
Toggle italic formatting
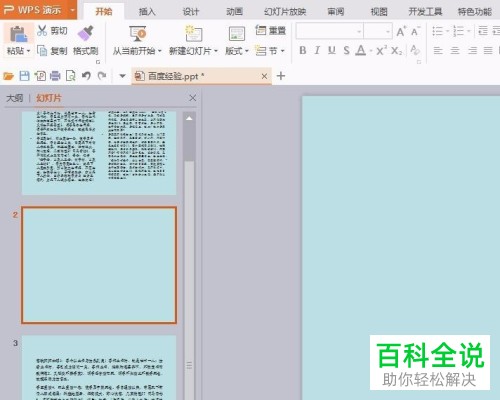click(x=317, y=50)
